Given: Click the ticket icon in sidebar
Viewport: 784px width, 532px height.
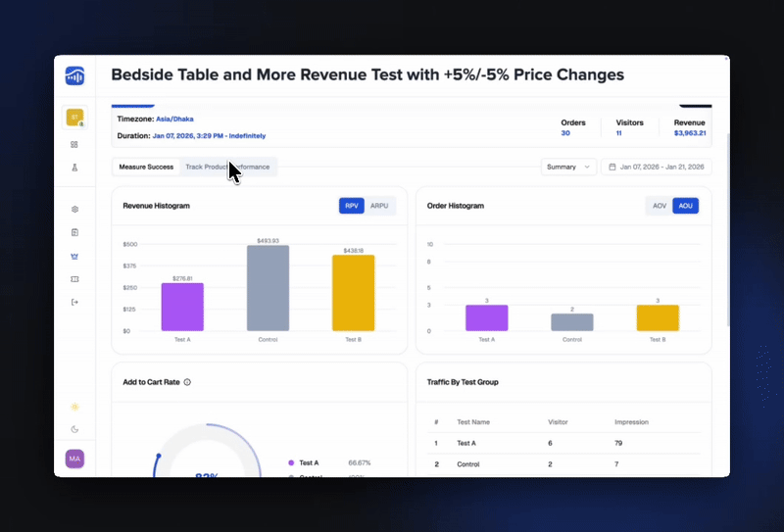Looking at the screenshot, I should click(x=74, y=279).
